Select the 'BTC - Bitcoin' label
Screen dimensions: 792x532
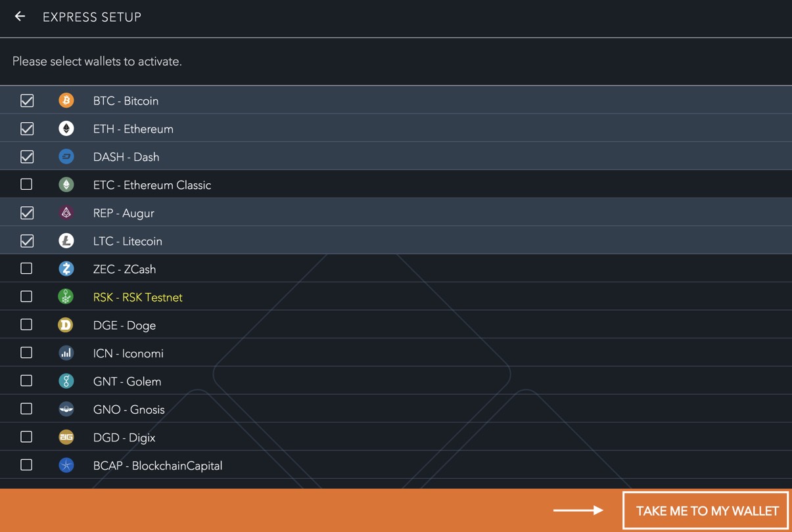coord(126,101)
